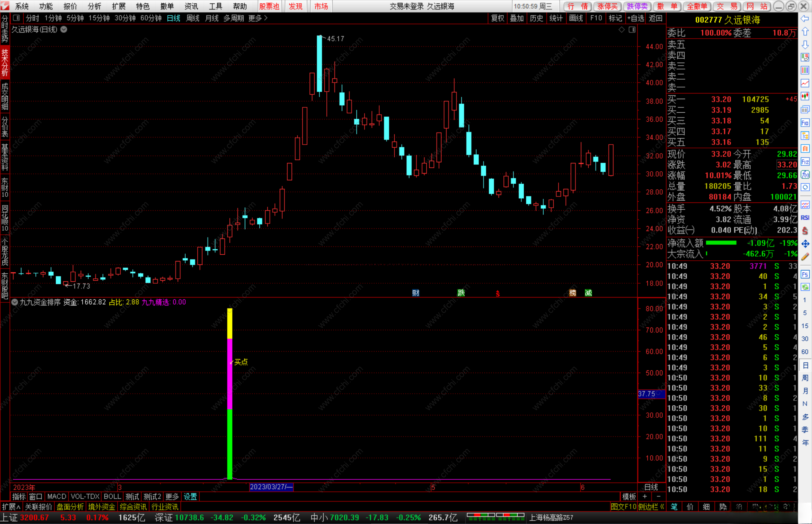
Task: Click the RSI indicator icon
Action: (x=805, y=218)
